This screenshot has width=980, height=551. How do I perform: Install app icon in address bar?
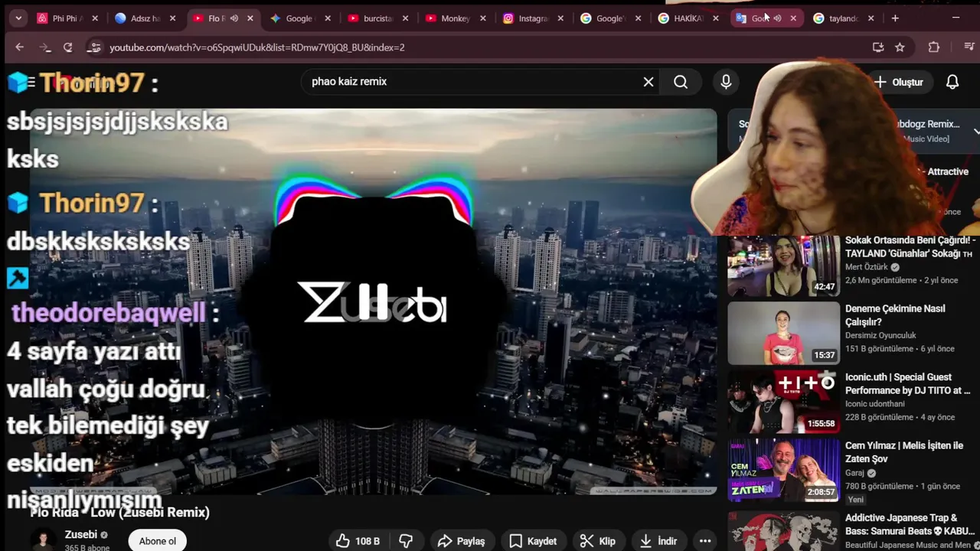(878, 47)
